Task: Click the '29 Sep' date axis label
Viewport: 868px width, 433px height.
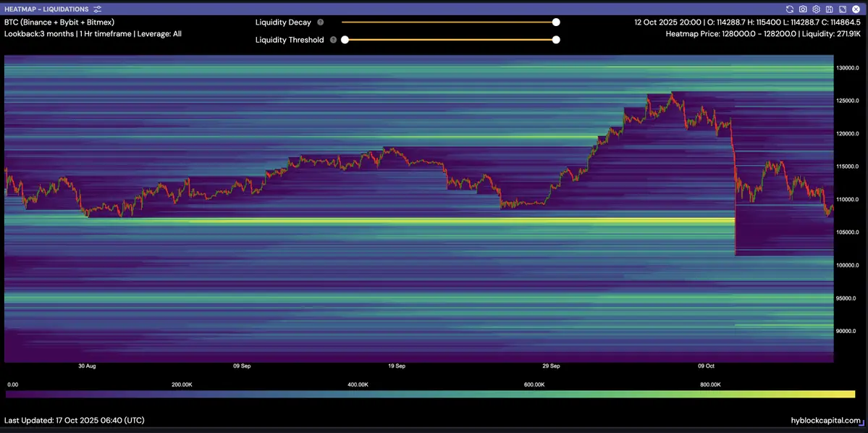Action: [x=552, y=366]
